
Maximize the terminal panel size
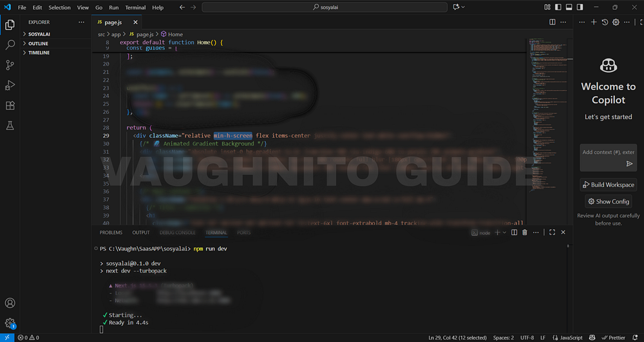click(552, 233)
